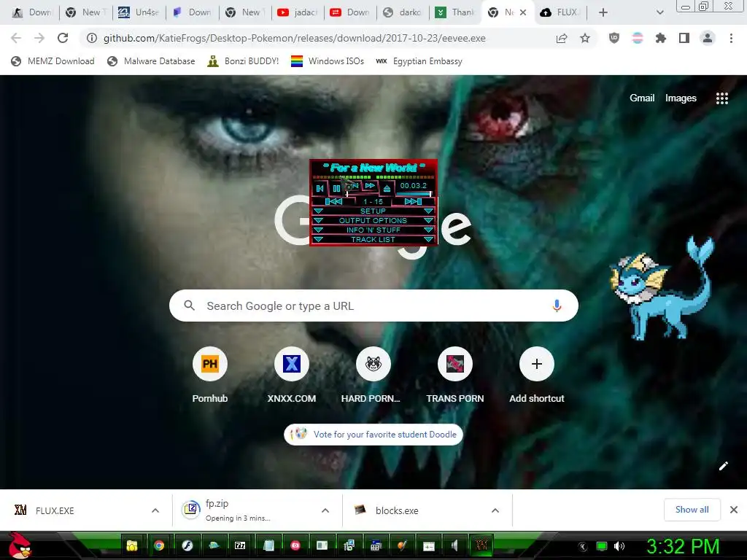The height and width of the screenshot is (560, 747).
Task: Open Vote for your favorite student Doodle
Action: 373,435
